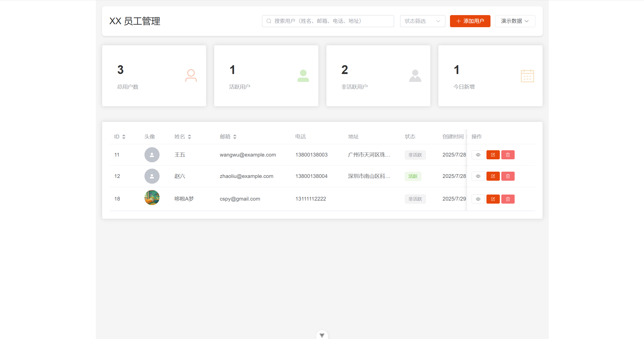
Task: Expand the 演示数据 dropdown
Action: tap(515, 21)
